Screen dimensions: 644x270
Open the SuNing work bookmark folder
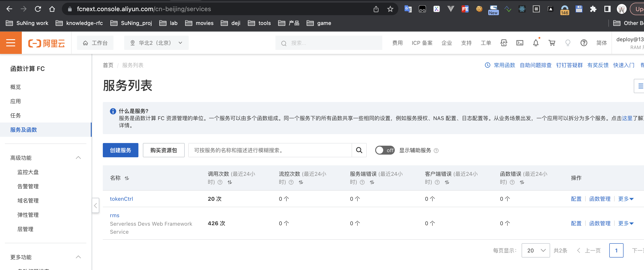coord(27,23)
